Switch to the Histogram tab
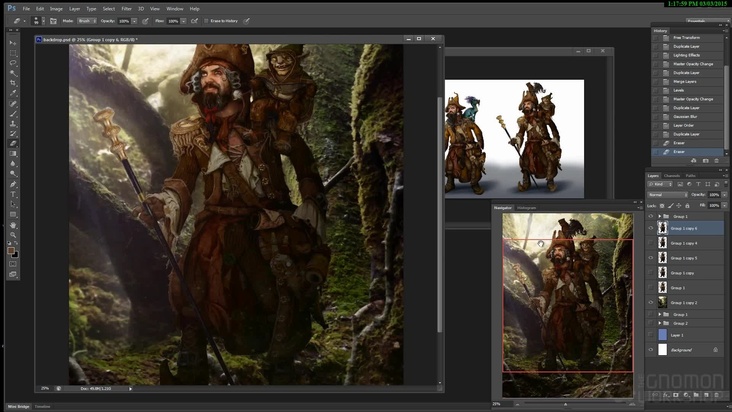This screenshot has height=412, width=732. pos(526,207)
